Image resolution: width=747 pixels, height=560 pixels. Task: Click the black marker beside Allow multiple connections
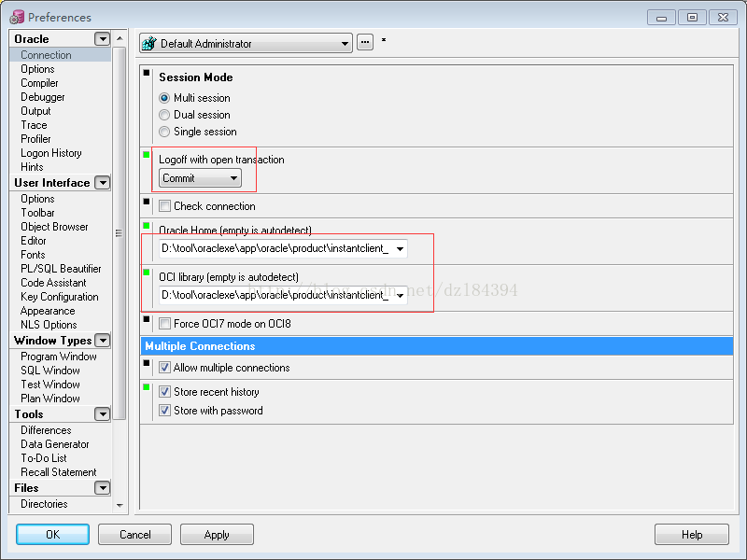coord(147,363)
